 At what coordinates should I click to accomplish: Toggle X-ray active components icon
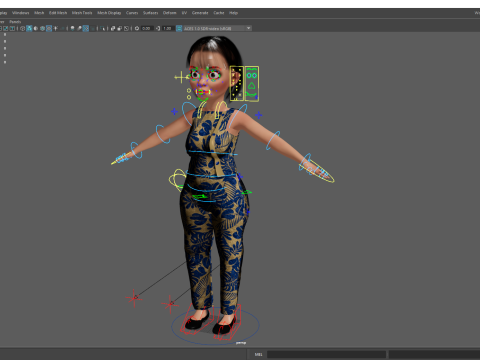tap(120, 28)
